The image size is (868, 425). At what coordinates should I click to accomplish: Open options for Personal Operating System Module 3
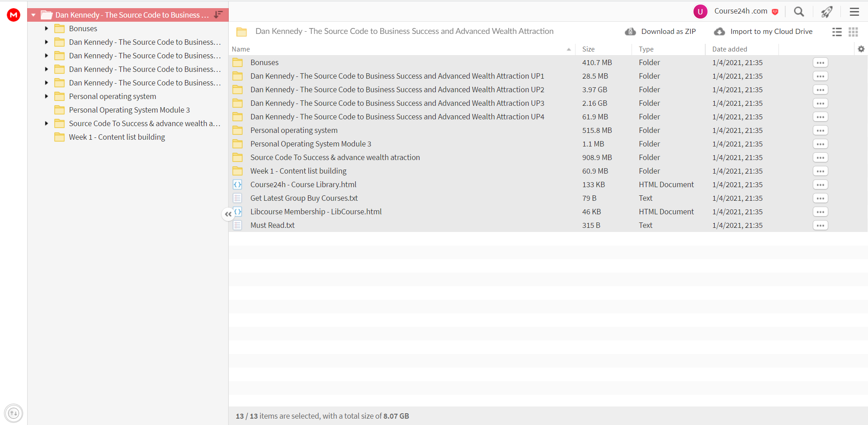click(x=821, y=144)
